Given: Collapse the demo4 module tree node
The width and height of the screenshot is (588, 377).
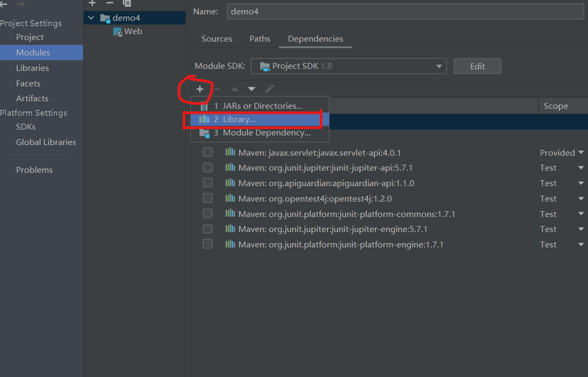Looking at the screenshot, I should click(91, 17).
